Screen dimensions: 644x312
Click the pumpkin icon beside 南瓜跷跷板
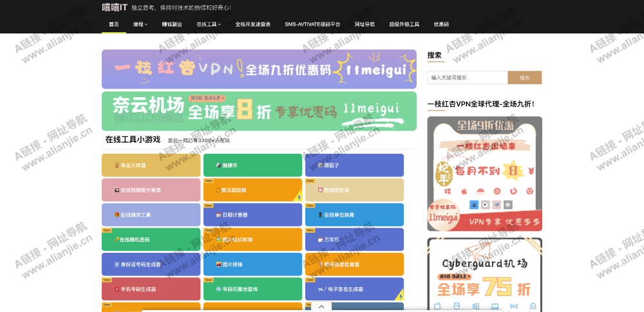pos(218,190)
